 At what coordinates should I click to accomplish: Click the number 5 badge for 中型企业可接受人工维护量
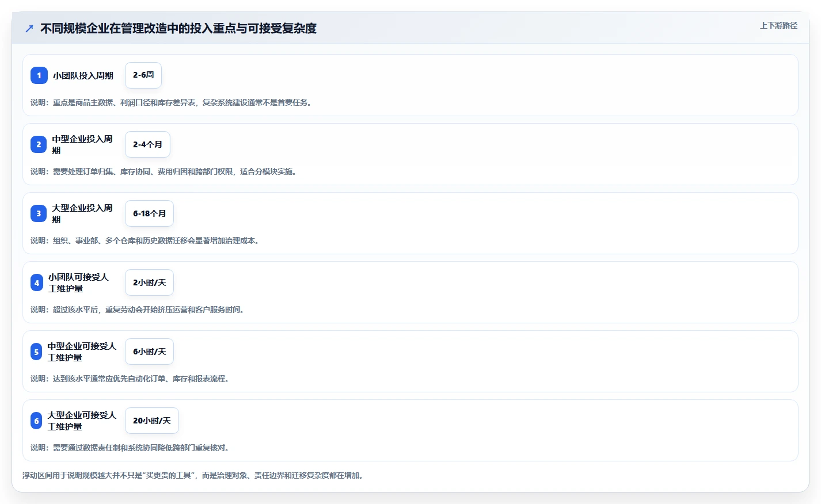36,352
